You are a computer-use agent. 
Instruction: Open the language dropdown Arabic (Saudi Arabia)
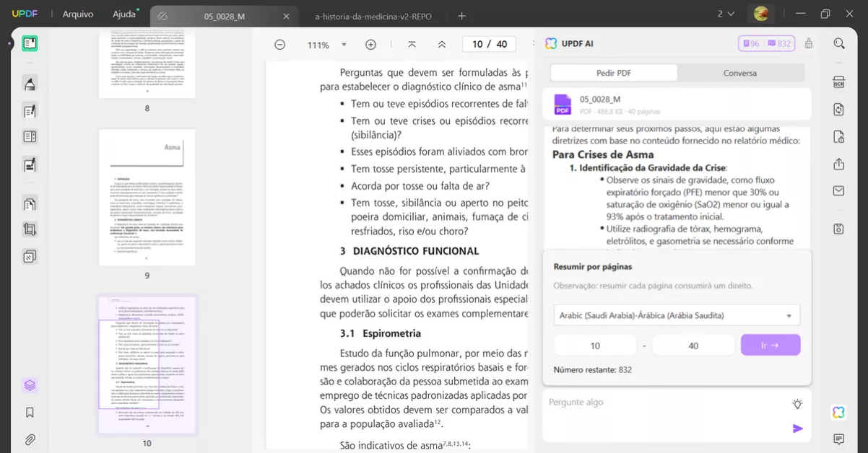677,315
